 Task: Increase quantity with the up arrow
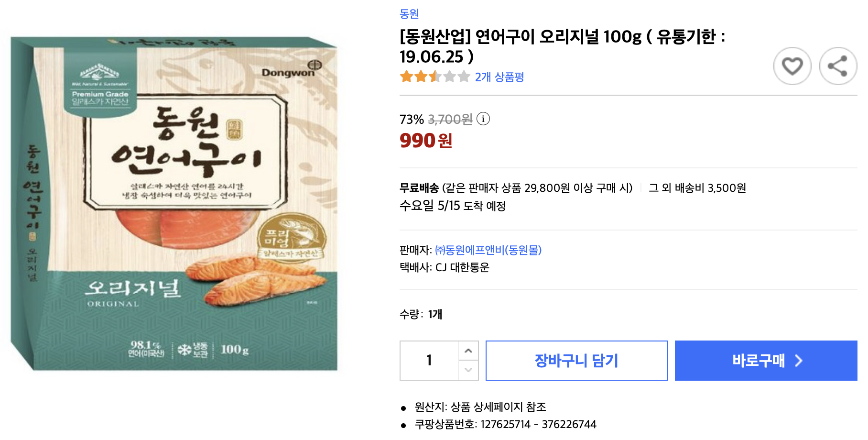point(468,351)
